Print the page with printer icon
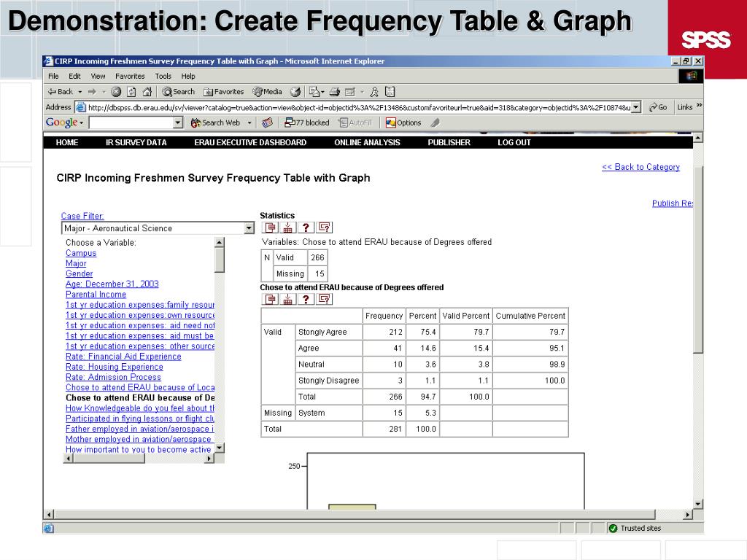747x560 pixels. pos(334,91)
